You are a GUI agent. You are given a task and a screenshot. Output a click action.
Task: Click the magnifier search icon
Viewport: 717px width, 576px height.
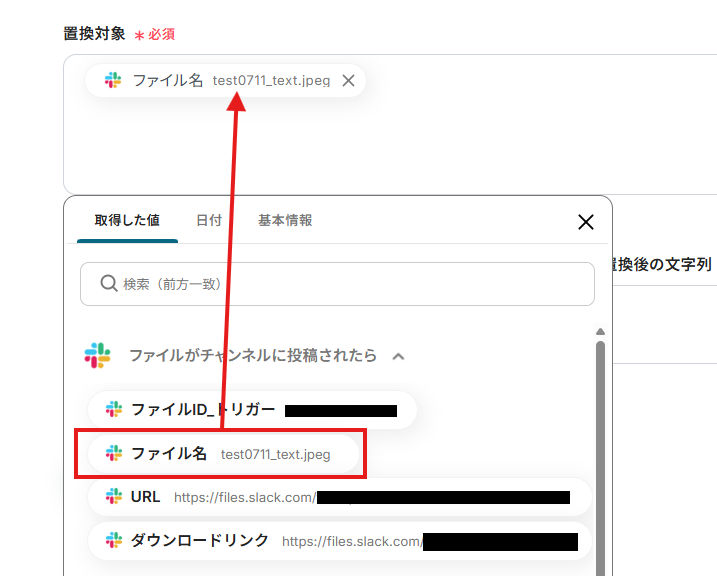coord(109,283)
